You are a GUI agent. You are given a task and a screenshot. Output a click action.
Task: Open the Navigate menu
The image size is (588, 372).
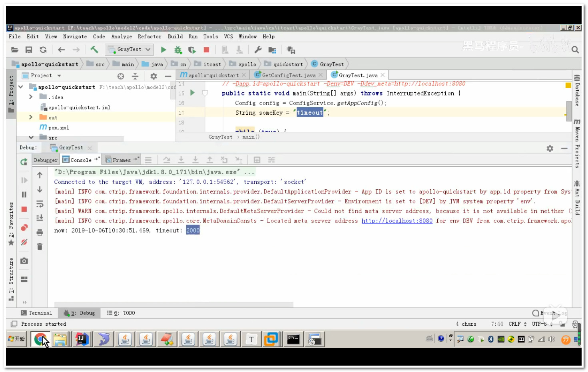click(75, 37)
